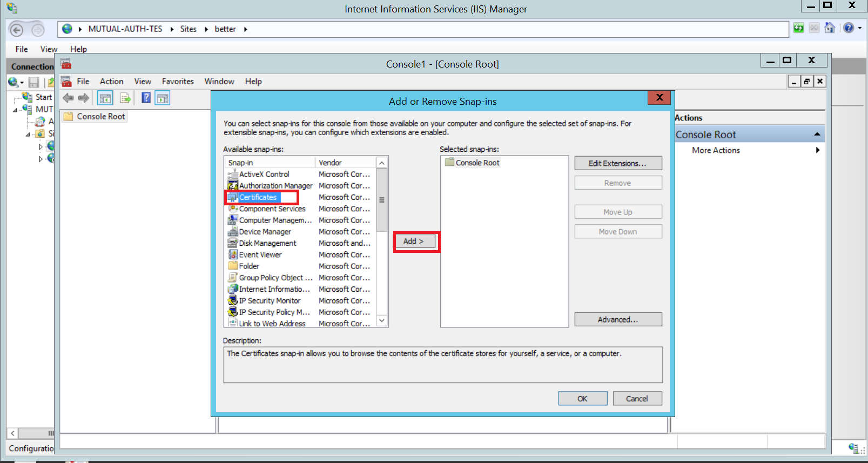
Task: Select the Device Manager snap-in
Action: coord(265,232)
